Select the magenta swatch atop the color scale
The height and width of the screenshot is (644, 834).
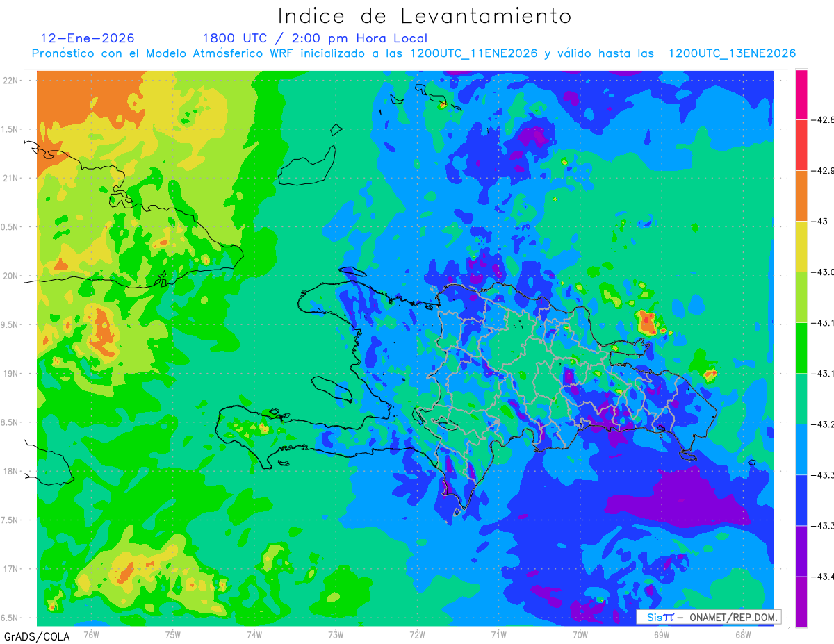[801, 94]
